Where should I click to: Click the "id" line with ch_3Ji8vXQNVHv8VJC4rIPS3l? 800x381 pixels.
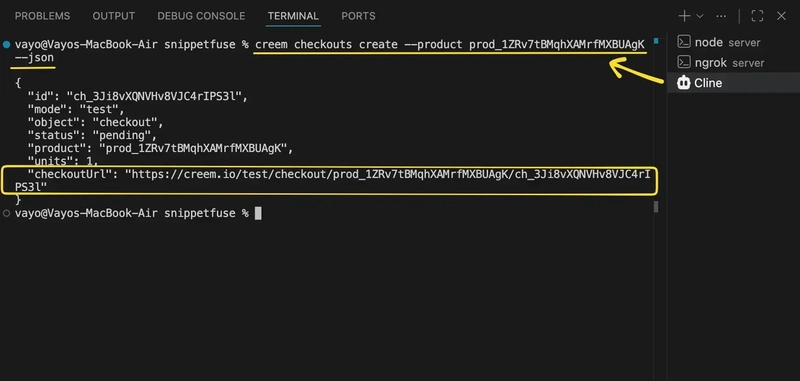click(x=138, y=95)
